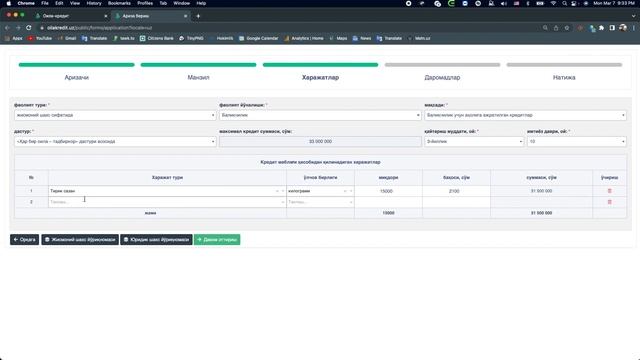This screenshot has width=640, height=360.
Task: Click the browser address bar URL
Action: pyautogui.click(x=100, y=28)
